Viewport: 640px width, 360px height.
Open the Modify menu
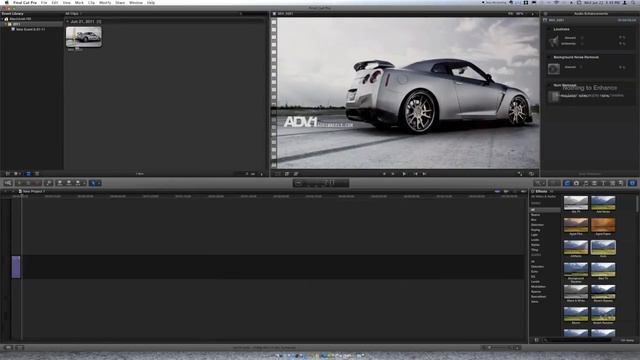105,2
